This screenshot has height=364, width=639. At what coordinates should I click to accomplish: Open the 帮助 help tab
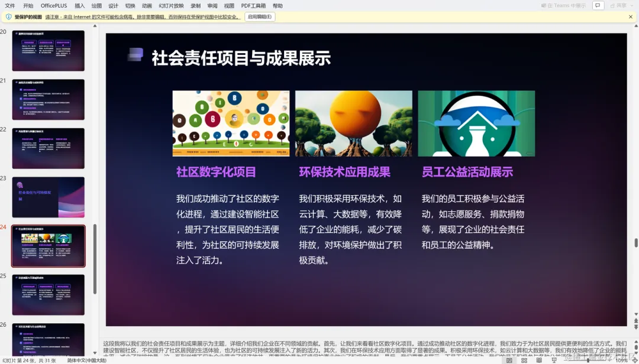[x=277, y=6]
